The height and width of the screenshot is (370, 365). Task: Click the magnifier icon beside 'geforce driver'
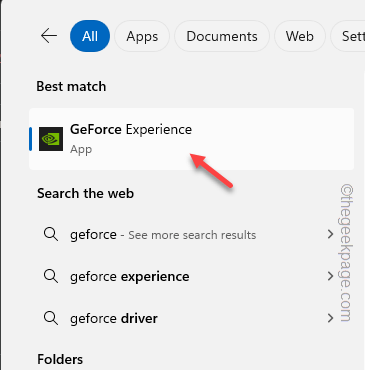tap(51, 318)
